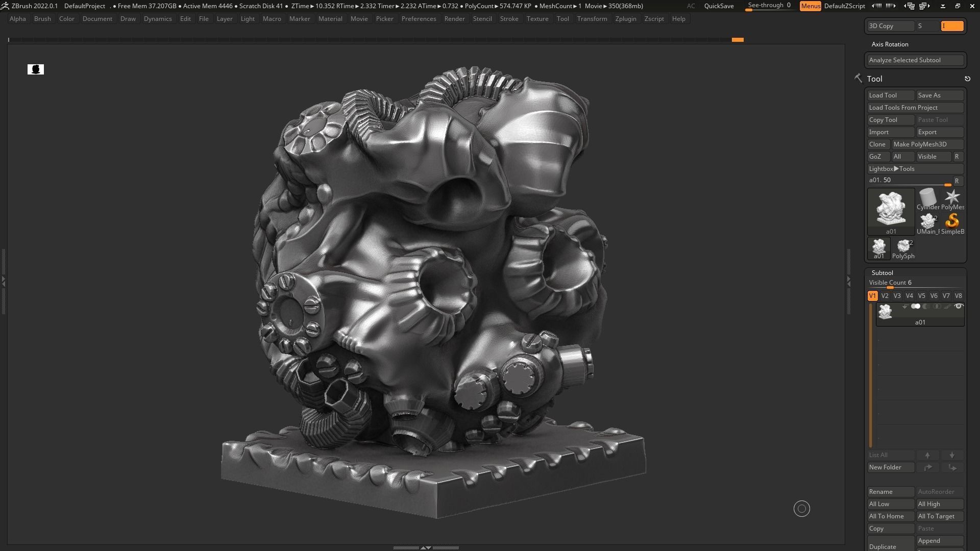Click the Save As button
The height and width of the screenshot is (551, 980).
click(940, 95)
